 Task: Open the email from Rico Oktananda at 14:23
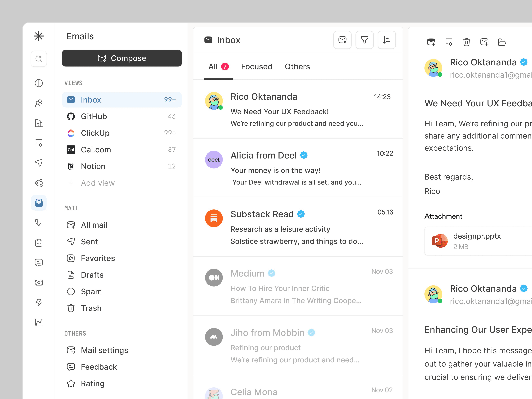pos(298,109)
